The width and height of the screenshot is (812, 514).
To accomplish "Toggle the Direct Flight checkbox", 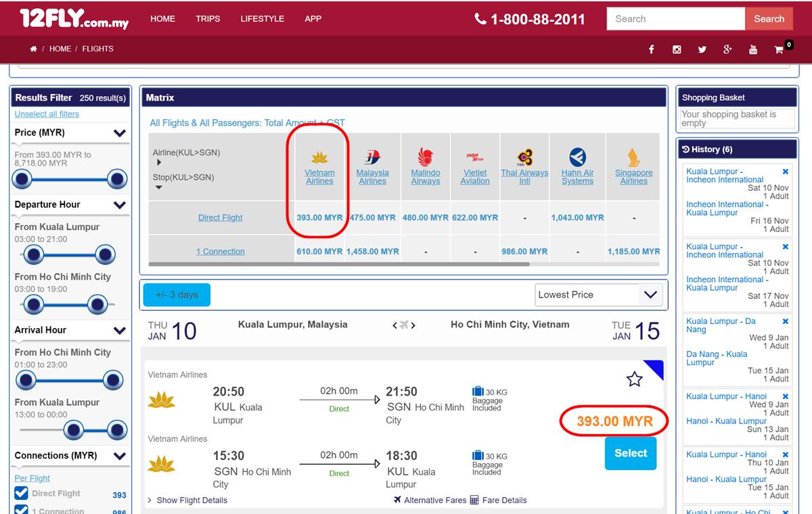I will 21,494.
